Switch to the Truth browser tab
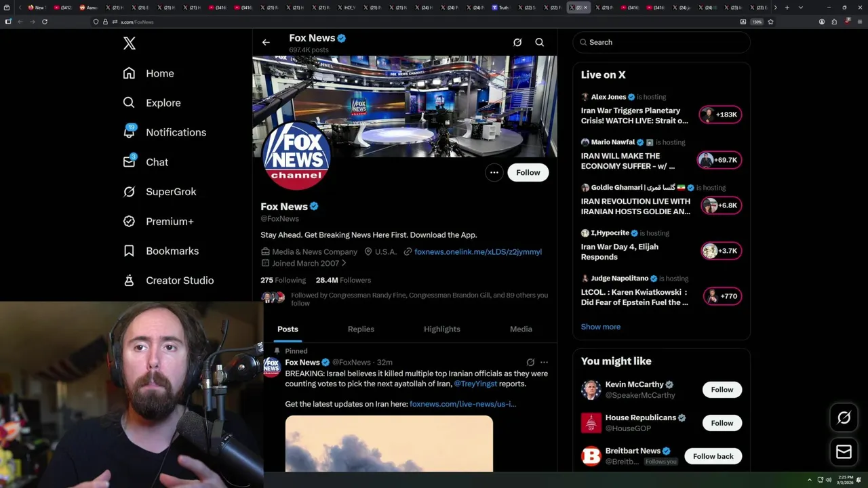This screenshot has width=868, height=488. point(500,7)
